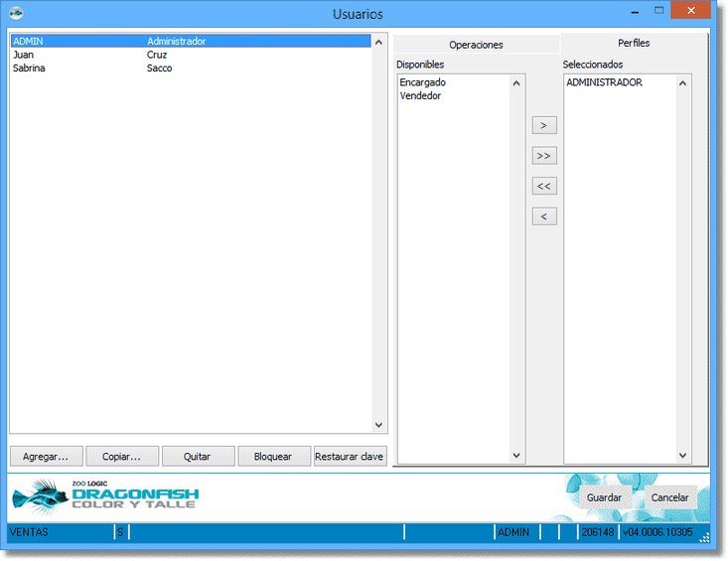728x561 pixels.
Task: Click the double left arrow remove-all button
Action: (543, 186)
